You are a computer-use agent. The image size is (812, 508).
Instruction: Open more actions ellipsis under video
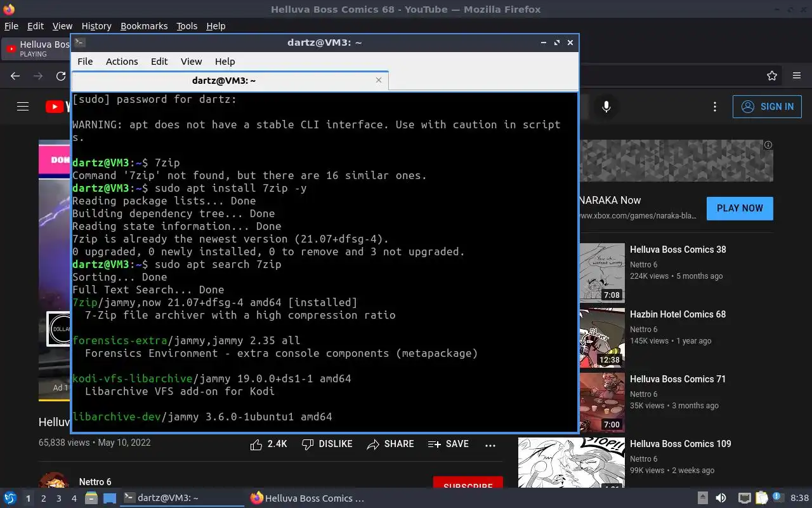(490, 445)
